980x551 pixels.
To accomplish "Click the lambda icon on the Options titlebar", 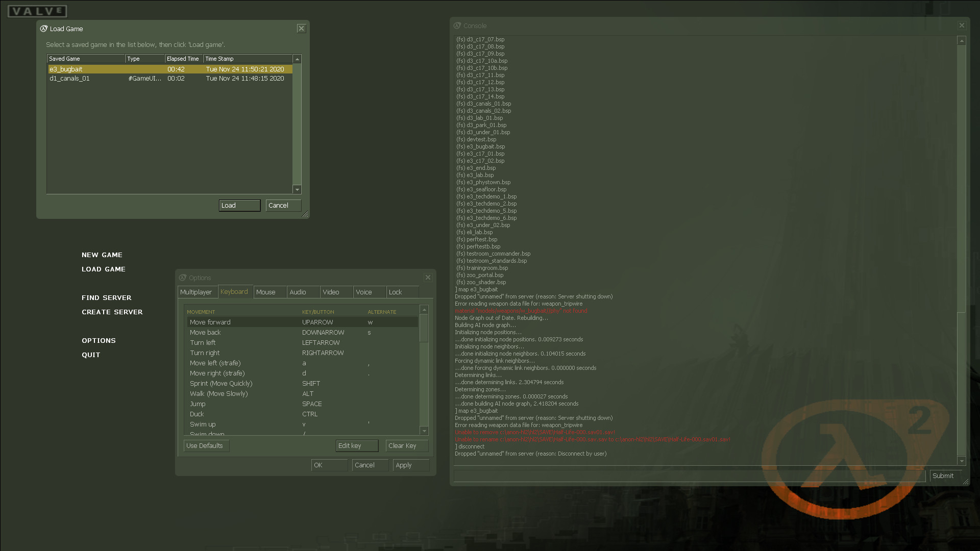I will click(183, 278).
